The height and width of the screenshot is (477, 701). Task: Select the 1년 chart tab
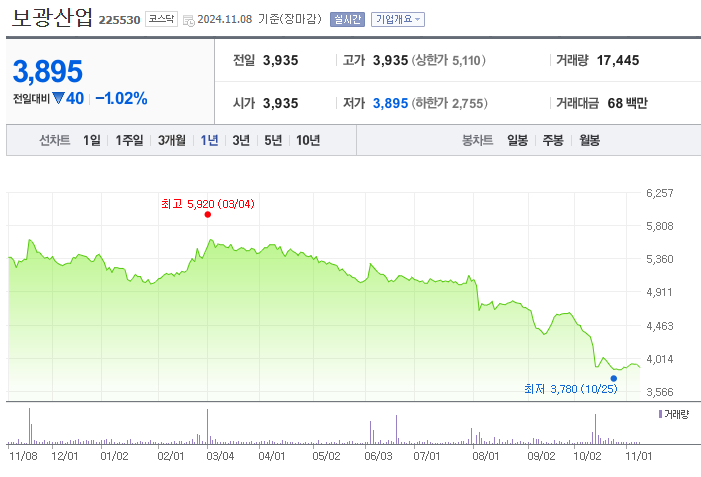[209, 140]
